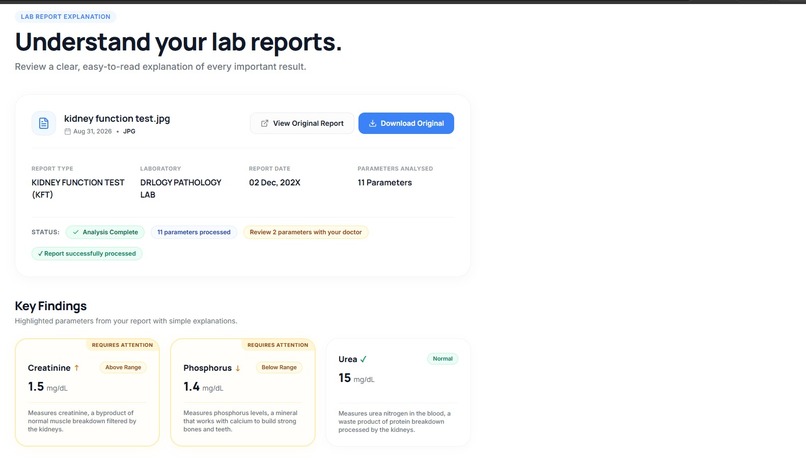Click the subtitle about easy-to-read explanation
Screen dimensions: 806x466
(160, 67)
